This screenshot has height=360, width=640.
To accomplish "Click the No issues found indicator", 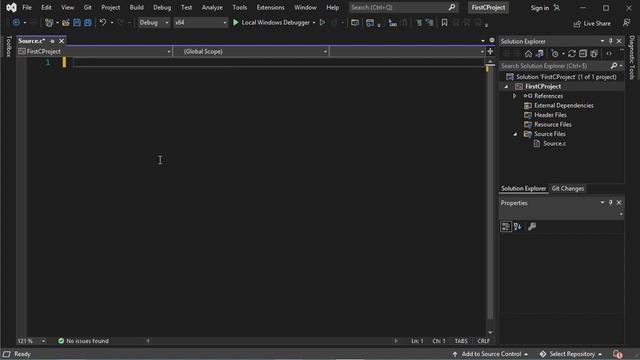I will click(x=83, y=341).
